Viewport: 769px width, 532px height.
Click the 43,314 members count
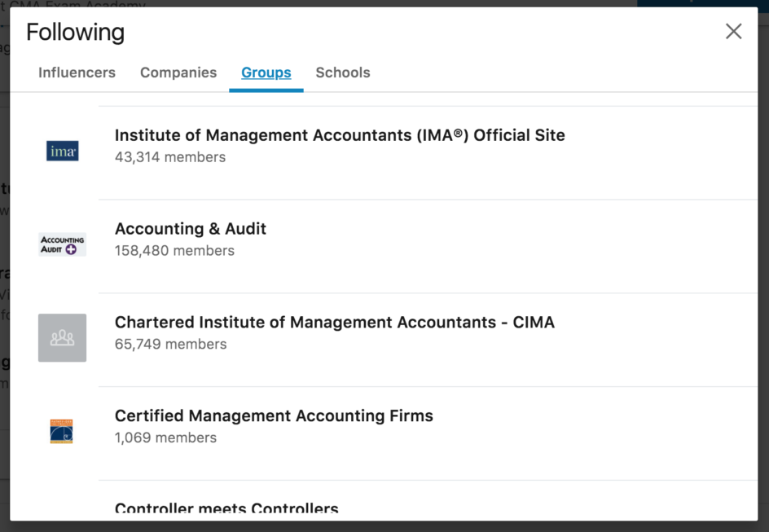(x=170, y=157)
